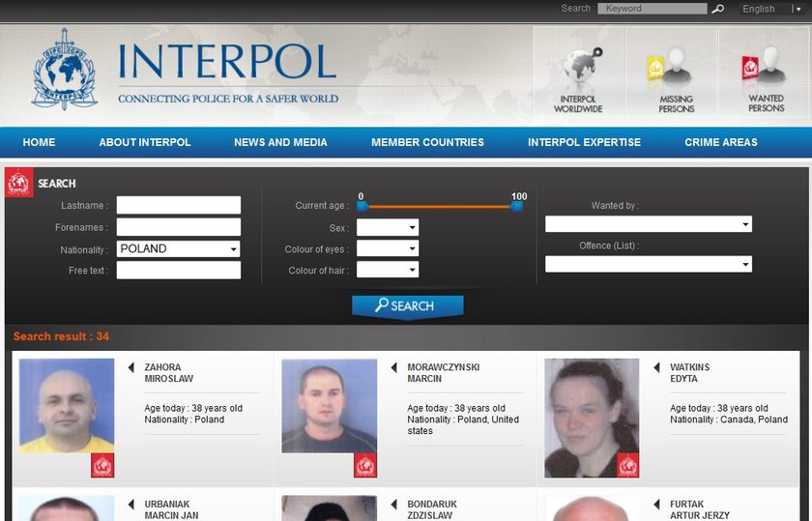Viewport: 812px width, 521px height.
Task: Click the 'Search result : 34' text
Action: coord(61,336)
